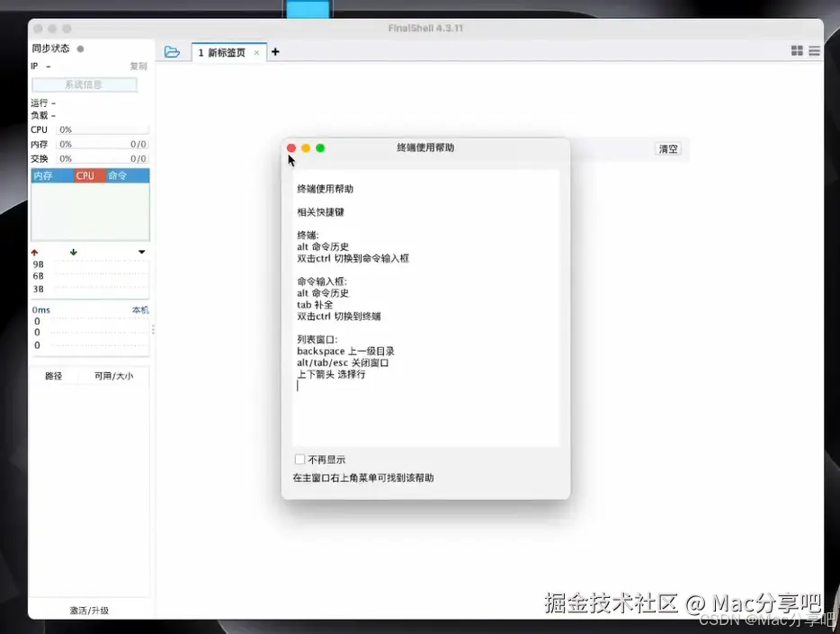The image size is (840, 634).
Task: Maximize the 终端使用帮助 dialog with green button
Action: [x=320, y=148]
